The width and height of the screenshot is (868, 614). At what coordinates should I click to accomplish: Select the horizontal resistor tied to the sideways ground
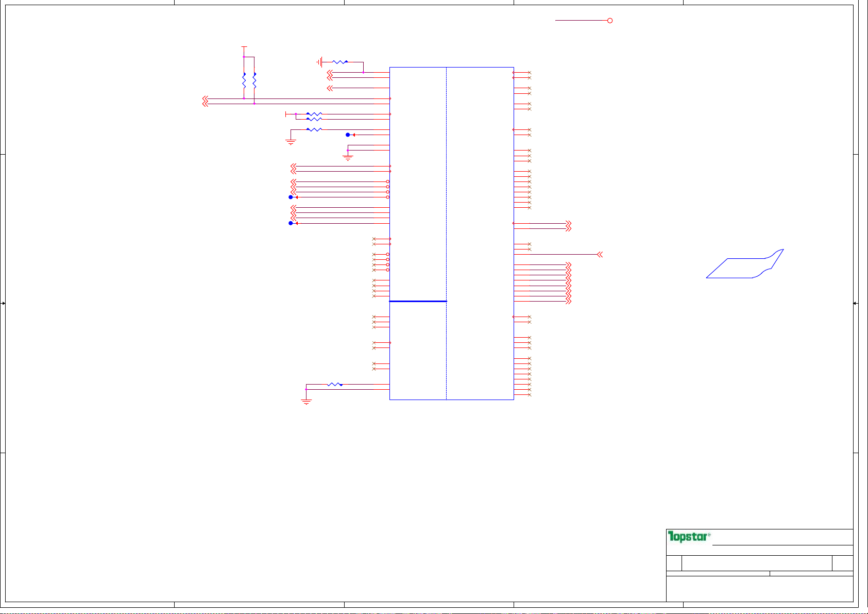(x=340, y=62)
